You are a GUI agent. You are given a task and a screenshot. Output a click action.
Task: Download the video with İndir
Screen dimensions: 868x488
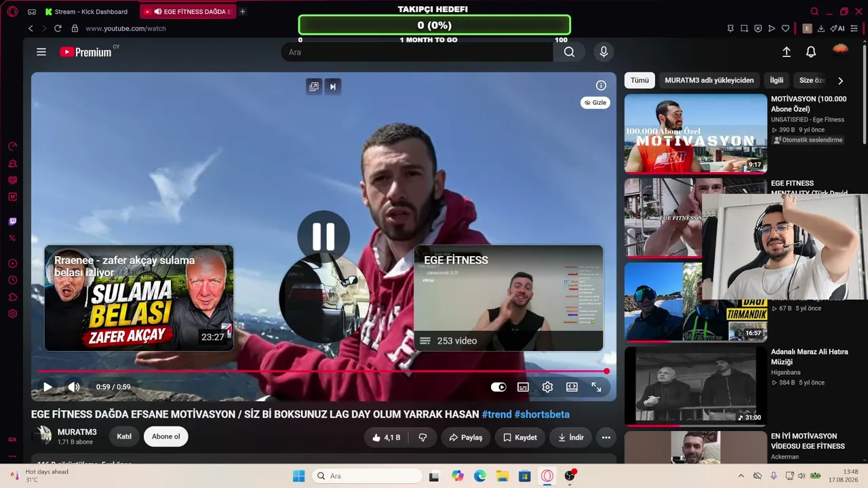pos(571,438)
